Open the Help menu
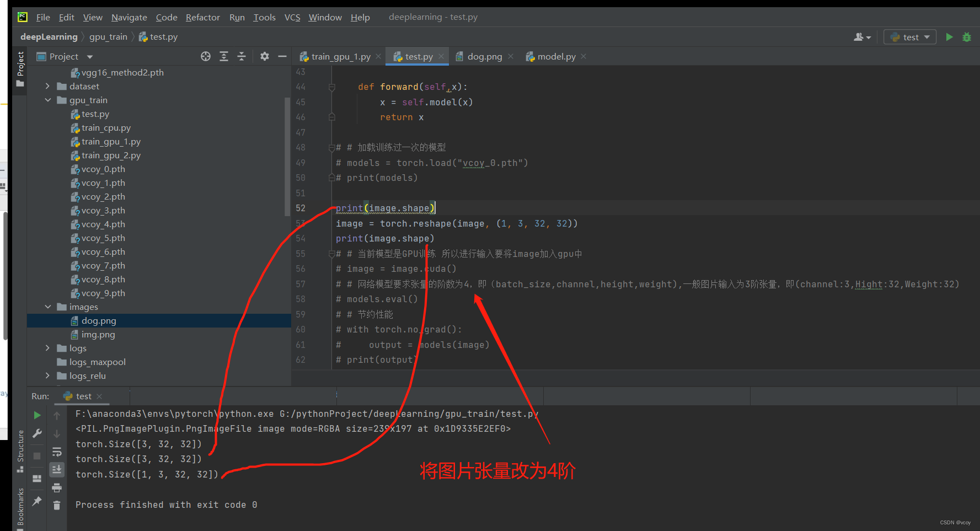Screen dimensions: 980x531 click(x=360, y=17)
